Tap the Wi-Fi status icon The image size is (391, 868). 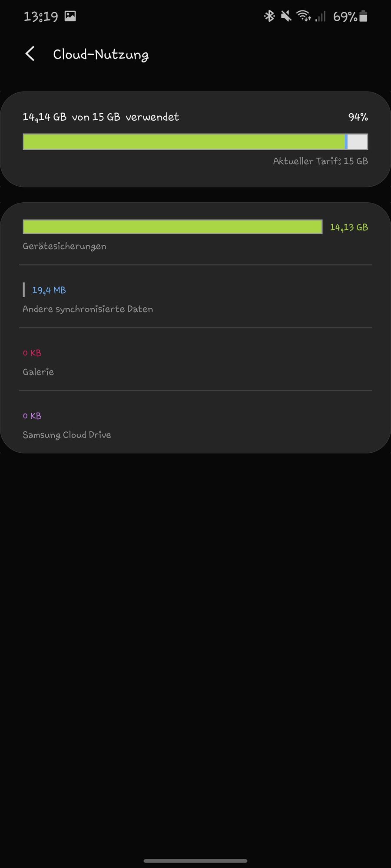[x=304, y=16]
